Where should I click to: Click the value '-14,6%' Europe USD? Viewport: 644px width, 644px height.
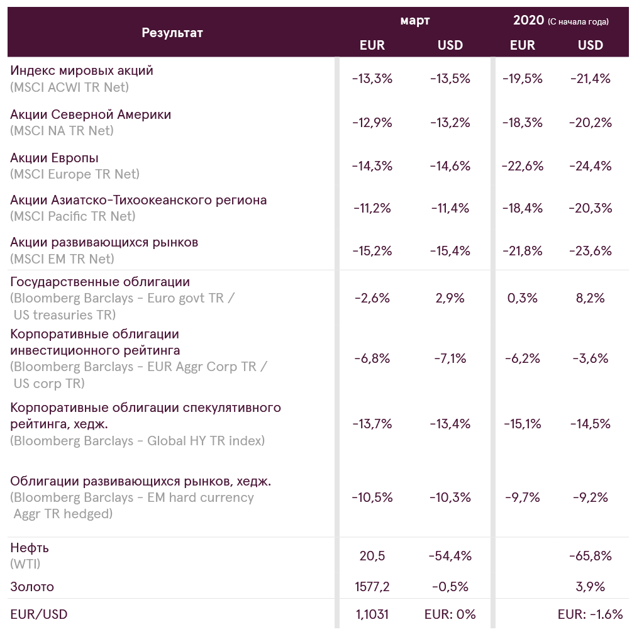pyautogui.click(x=450, y=166)
